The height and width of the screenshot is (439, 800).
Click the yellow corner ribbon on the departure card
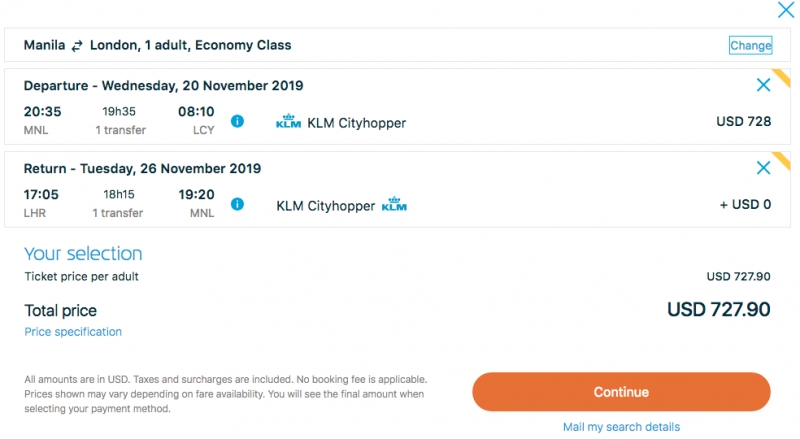tap(782, 78)
